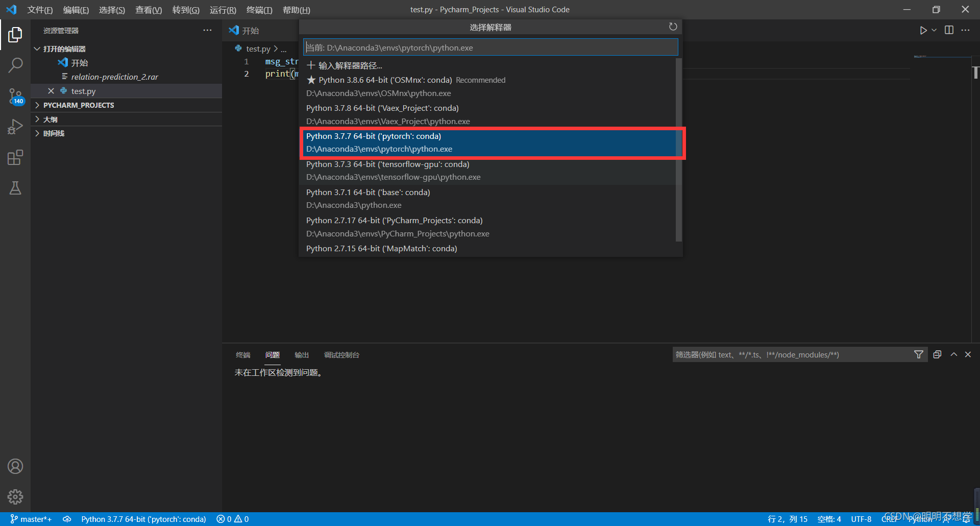980x526 pixels.
Task: Open the Run and Debug view
Action: [15, 127]
